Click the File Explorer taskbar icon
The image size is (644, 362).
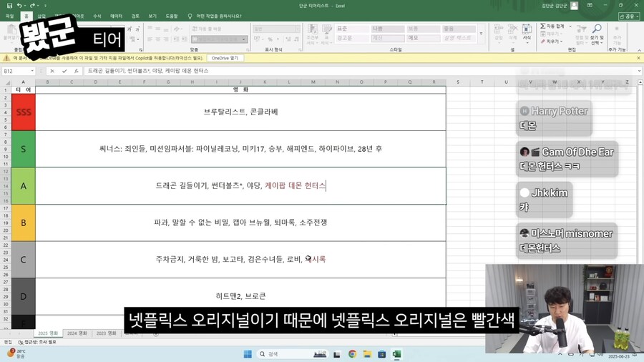click(x=367, y=354)
